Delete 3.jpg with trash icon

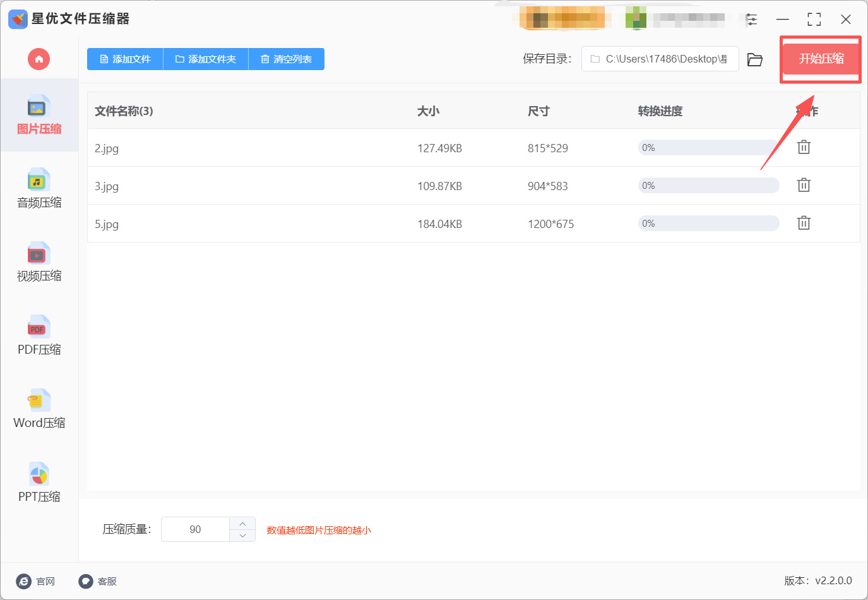[804, 185]
